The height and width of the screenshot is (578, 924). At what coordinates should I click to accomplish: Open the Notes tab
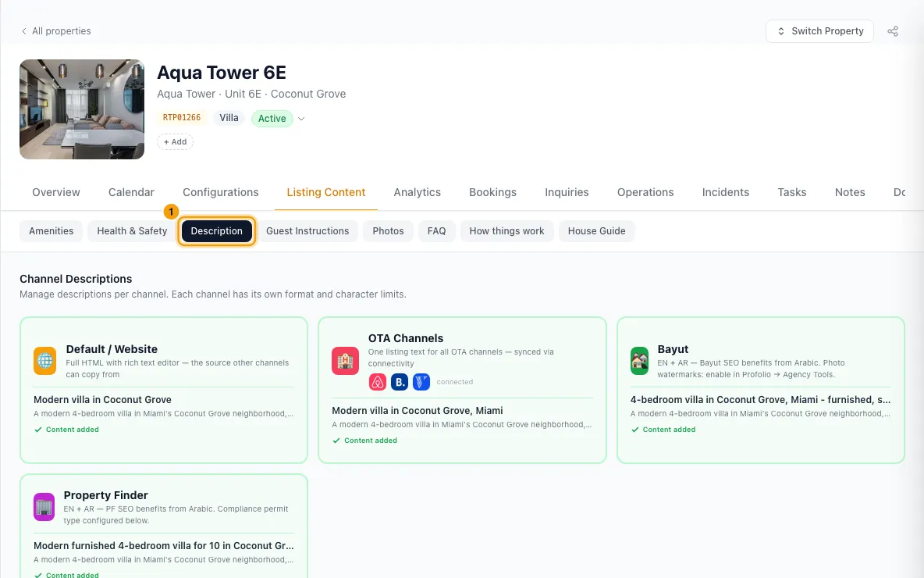point(850,192)
